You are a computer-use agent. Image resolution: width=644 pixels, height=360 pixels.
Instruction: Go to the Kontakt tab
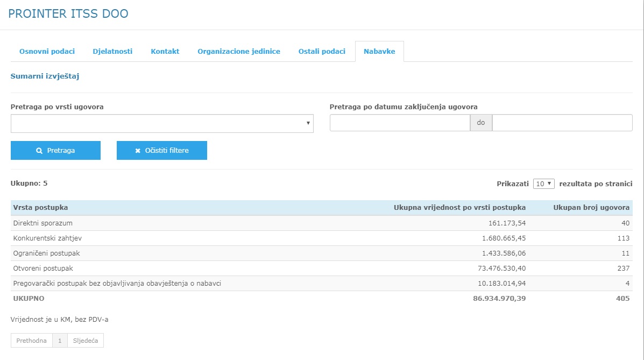[165, 51]
